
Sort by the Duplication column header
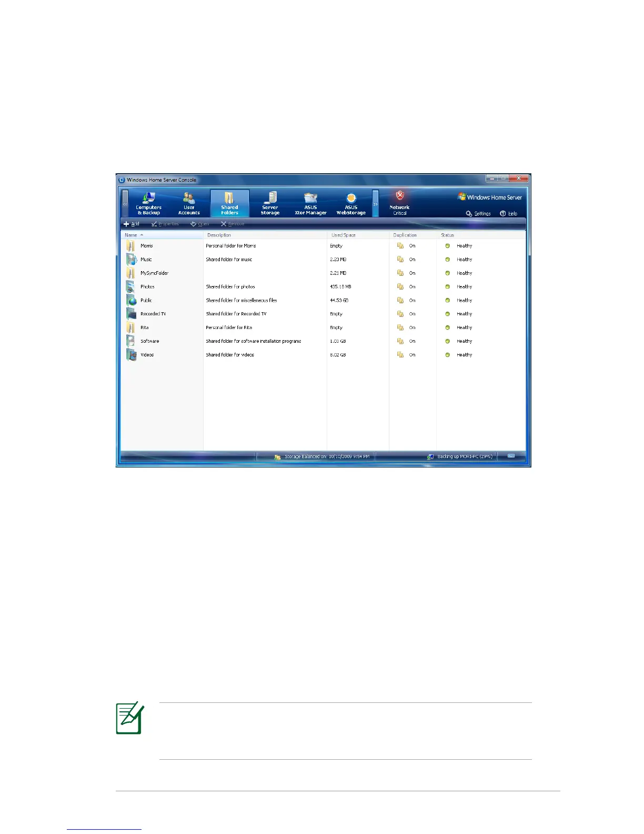(413, 235)
